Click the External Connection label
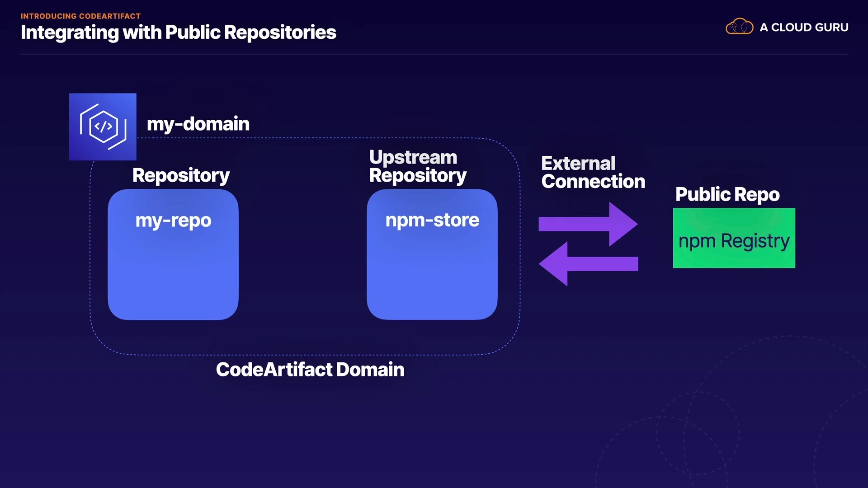This screenshot has width=868, height=488. (593, 172)
